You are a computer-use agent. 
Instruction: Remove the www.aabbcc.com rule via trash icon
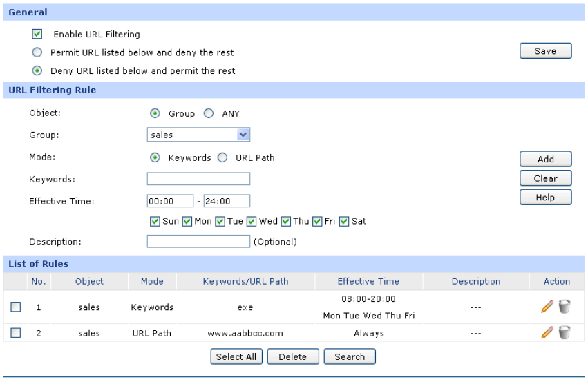point(565,333)
